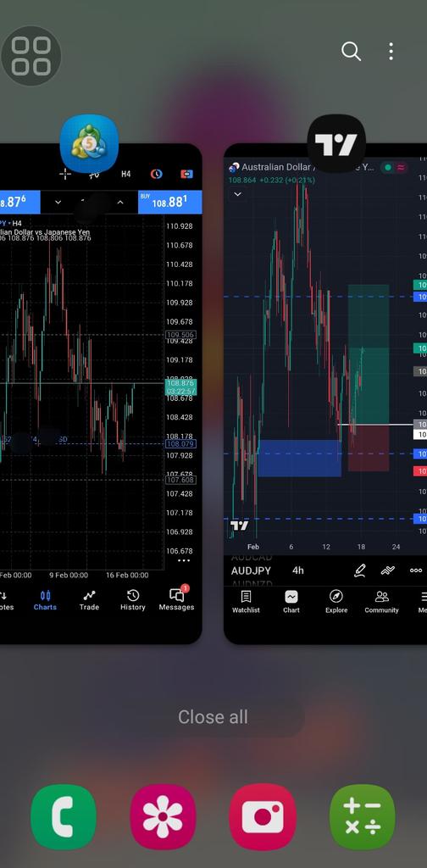Screen dimensions: 427x868
Task: Open Chart tab in TradingView
Action: pyautogui.click(x=291, y=602)
